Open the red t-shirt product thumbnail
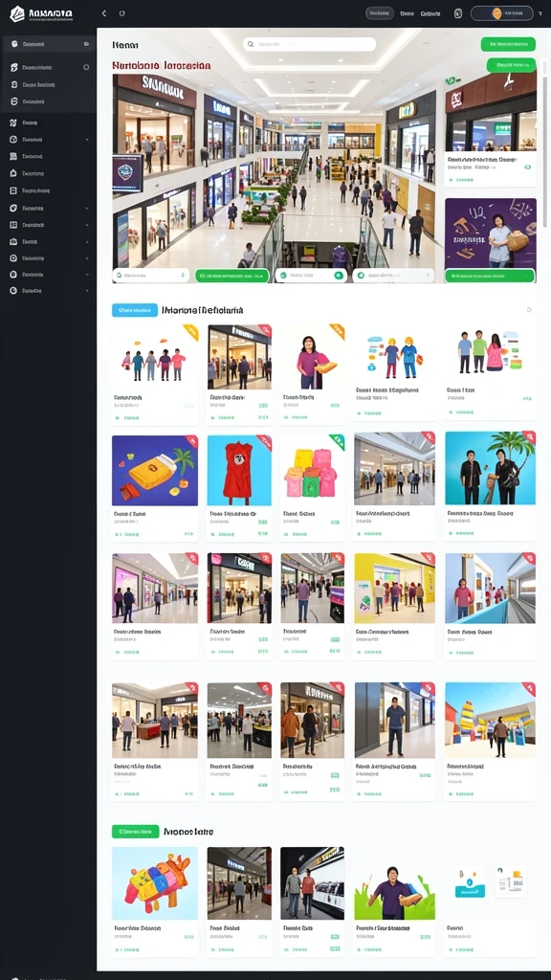Screen dimensions: 551x980 pos(239,470)
